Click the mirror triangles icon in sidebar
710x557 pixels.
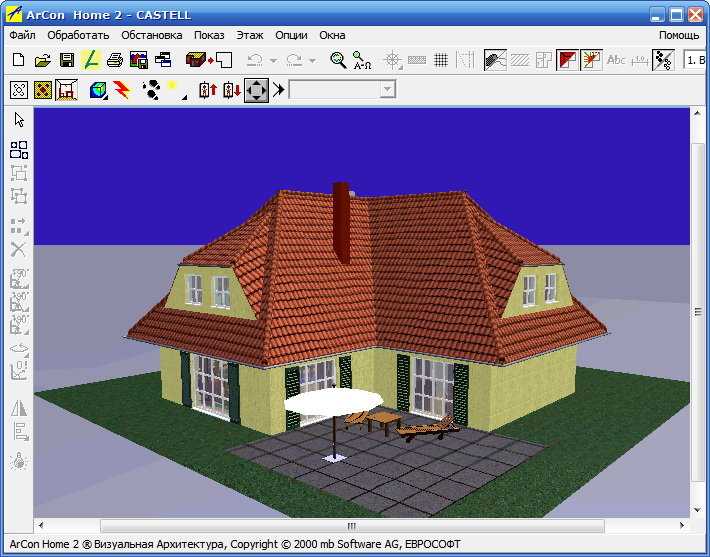point(19,408)
